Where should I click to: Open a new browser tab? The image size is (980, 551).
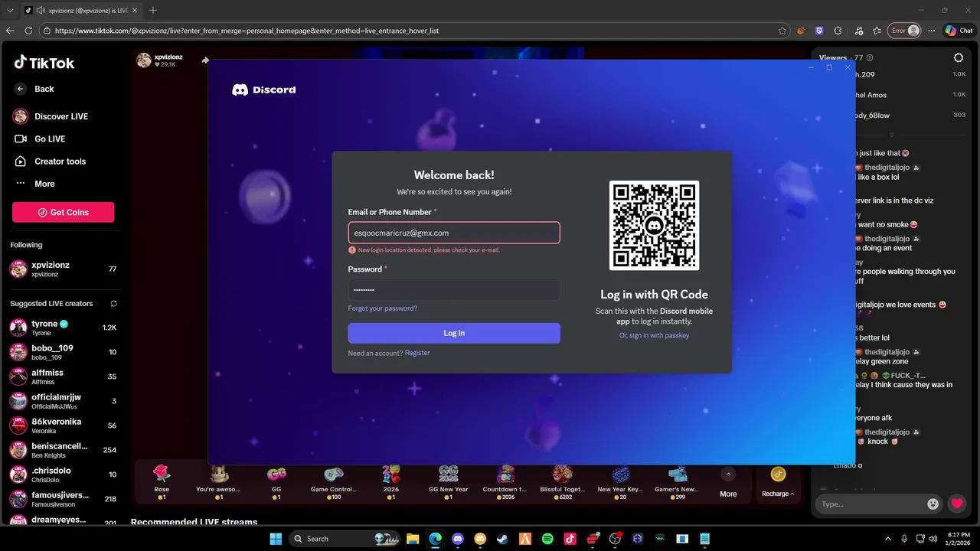(x=153, y=10)
